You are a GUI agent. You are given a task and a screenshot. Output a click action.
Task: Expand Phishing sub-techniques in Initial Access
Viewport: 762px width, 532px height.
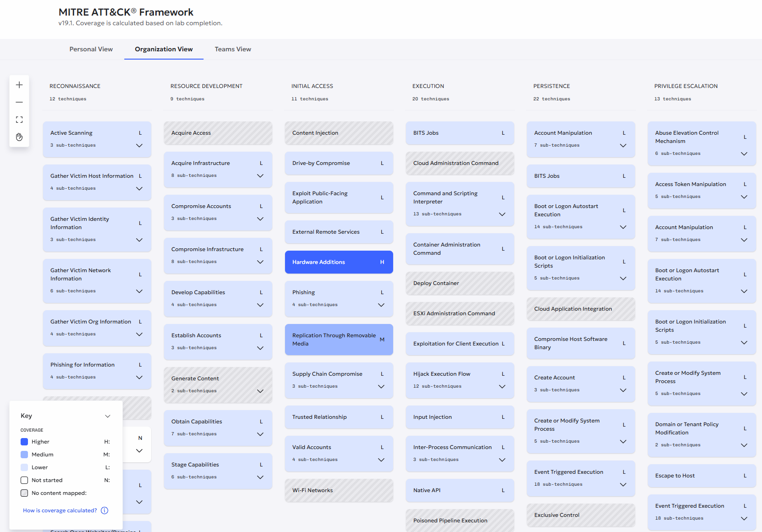tap(381, 305)
